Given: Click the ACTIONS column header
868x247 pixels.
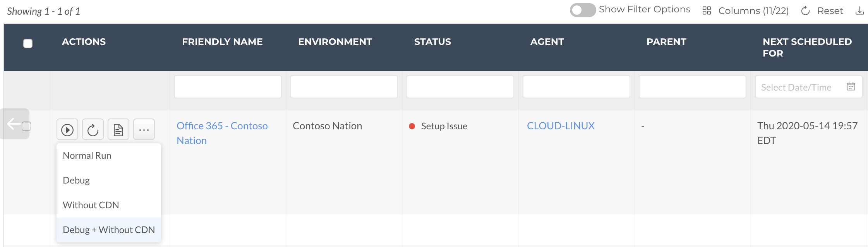Looking at the screenshot, I should [84, 42].
